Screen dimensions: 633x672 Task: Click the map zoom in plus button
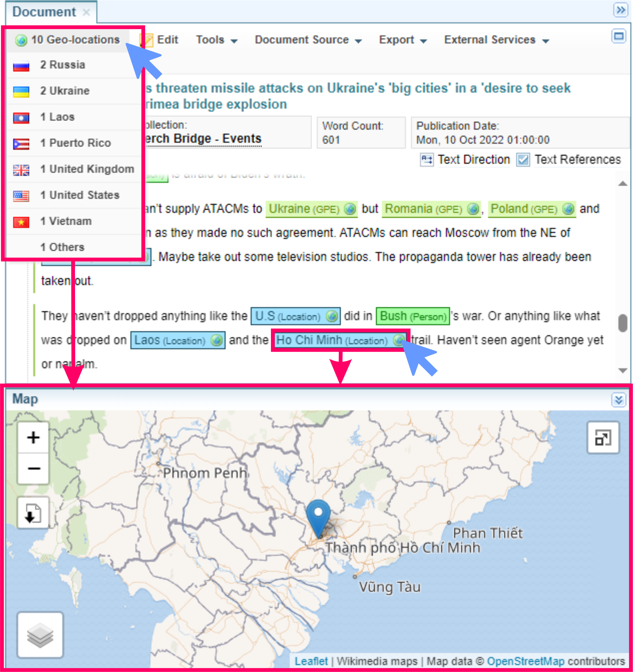33,437
